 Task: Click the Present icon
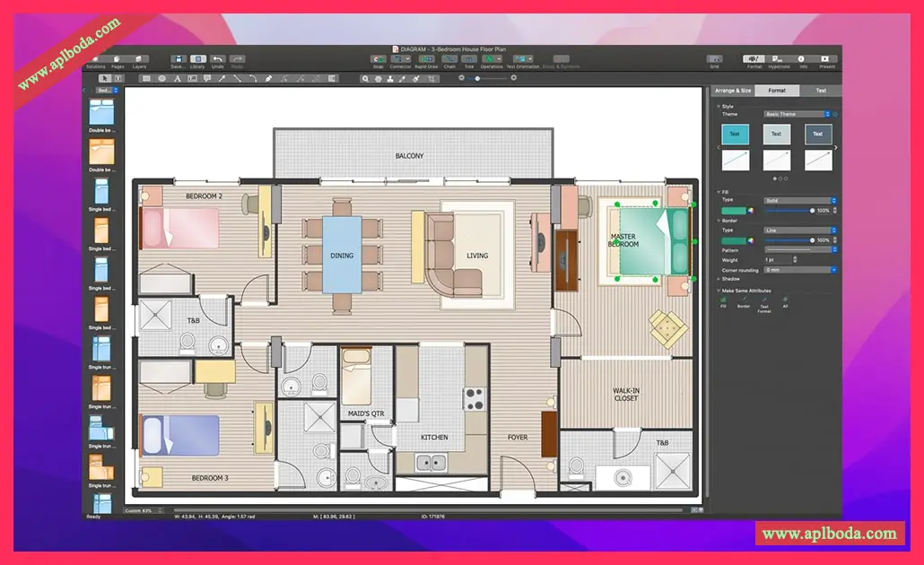point(826,59)
